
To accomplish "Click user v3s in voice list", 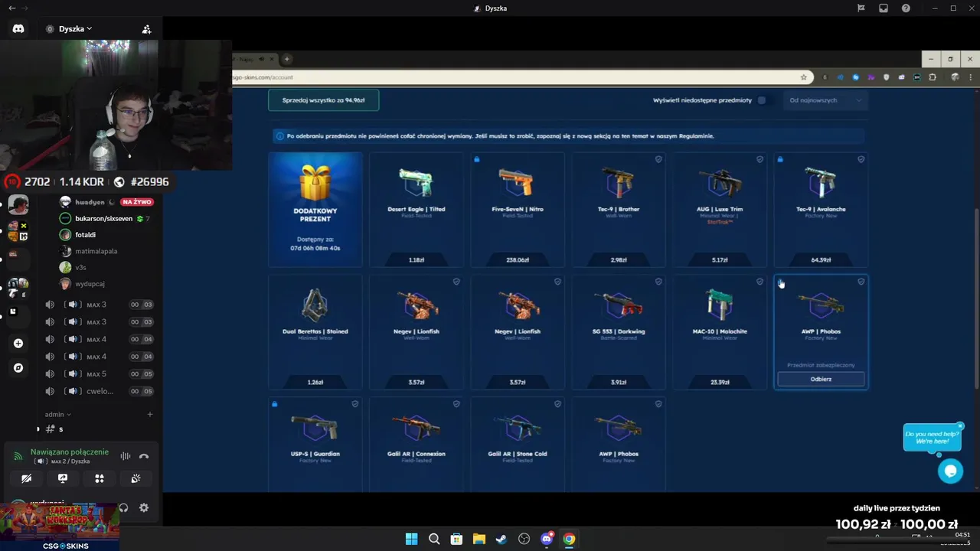I will [x=80, y=267].
